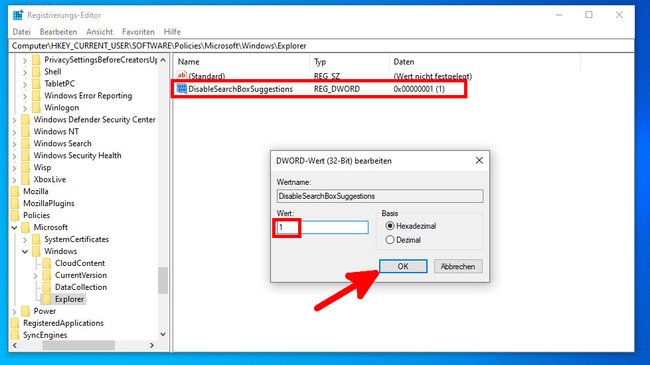Expand the SystemCertificates key
This screenshot has height=365, width=650.
[x=25, y=240]
